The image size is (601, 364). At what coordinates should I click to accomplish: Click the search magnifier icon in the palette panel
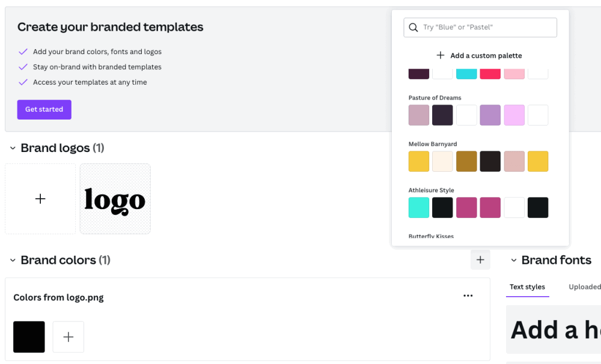[x=413, y=27]
